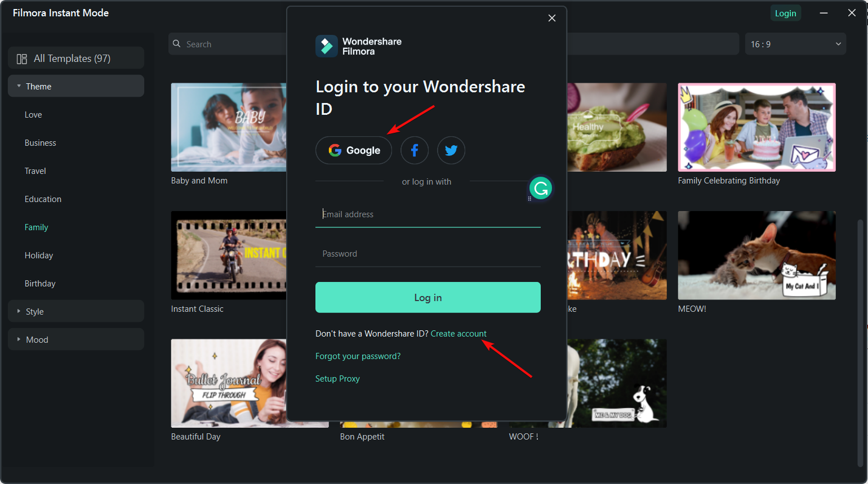Image resolution: width=868 pixels, height=484 pixels.
Task: Click the Grammarly icon in the dialog
Action: [x=541, y=189]
